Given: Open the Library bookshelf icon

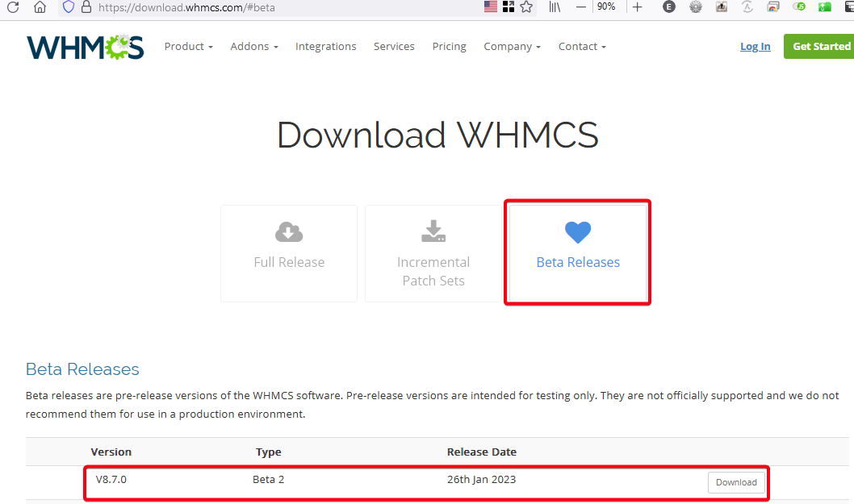Looking at the screenshot, I should pyautogui.click(x=555, y=7).
